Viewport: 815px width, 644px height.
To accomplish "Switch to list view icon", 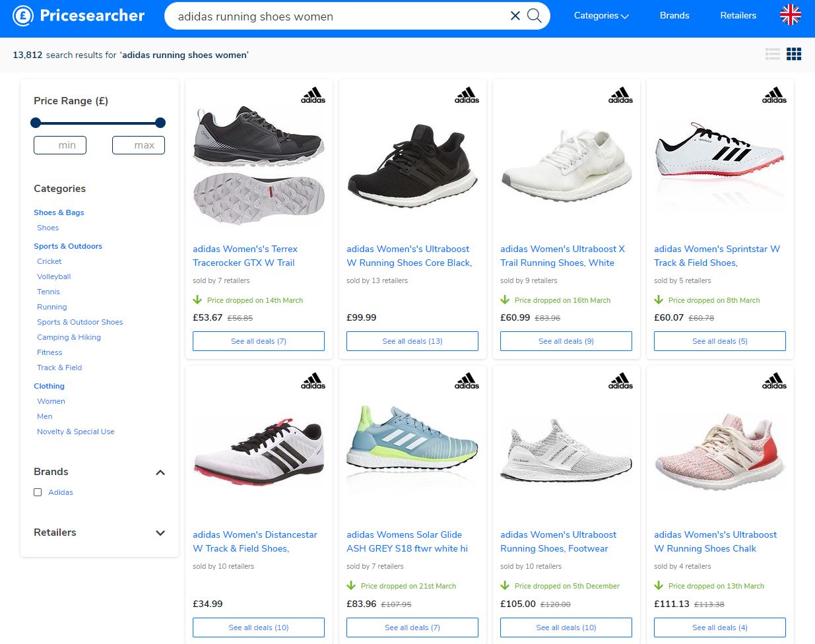I will 773,54.
